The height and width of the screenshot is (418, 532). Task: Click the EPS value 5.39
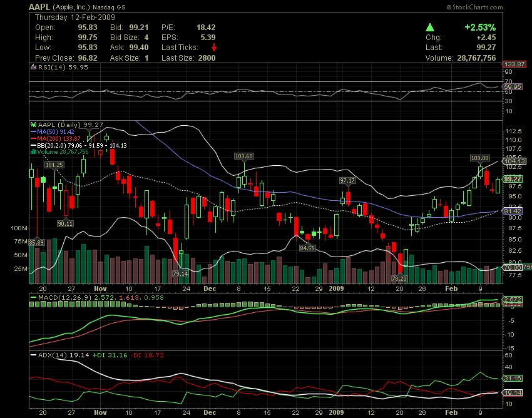208,38
